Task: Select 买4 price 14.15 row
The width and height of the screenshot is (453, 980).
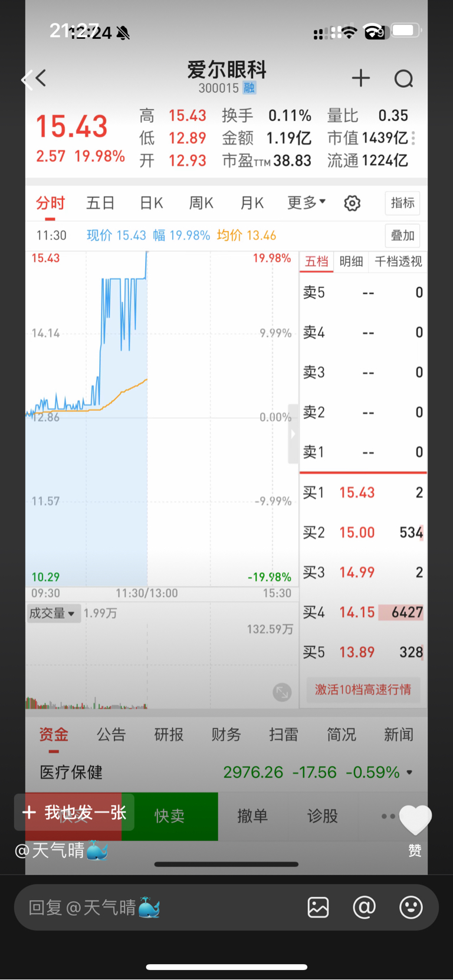Action: 363,612
